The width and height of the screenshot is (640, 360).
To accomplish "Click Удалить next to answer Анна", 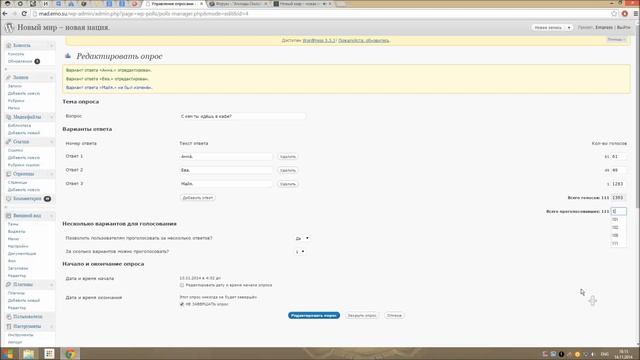I will tap(288, 156).
